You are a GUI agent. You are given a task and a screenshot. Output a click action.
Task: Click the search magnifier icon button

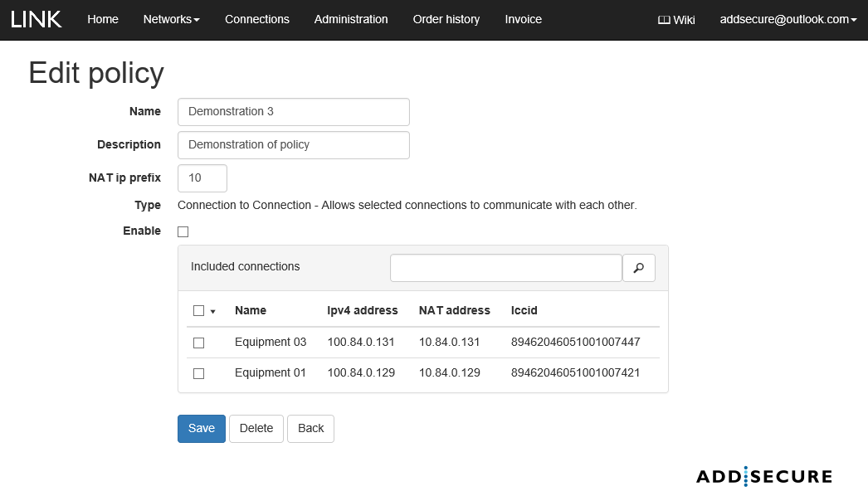click(x=638, y=268)
